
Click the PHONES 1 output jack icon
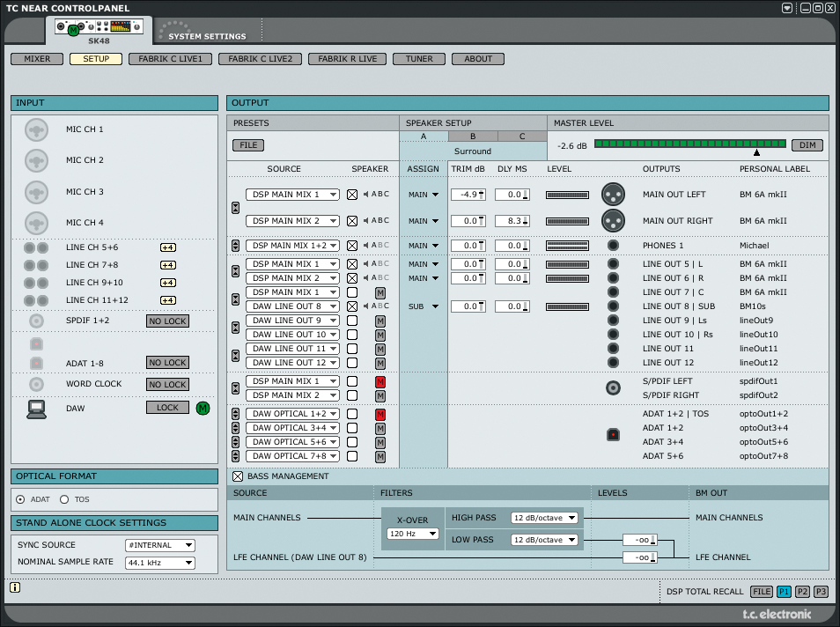[x=613, y=246]
